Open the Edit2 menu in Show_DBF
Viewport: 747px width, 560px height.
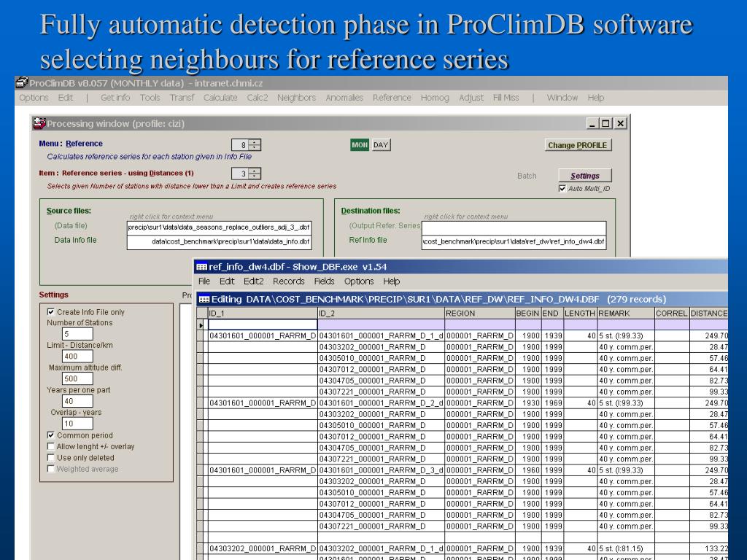tap(253, 281)
